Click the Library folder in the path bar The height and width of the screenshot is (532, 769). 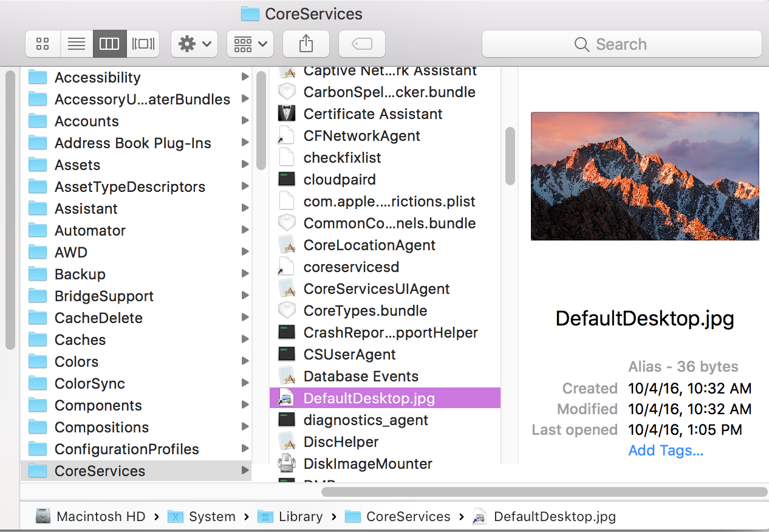click(x=290, y=517)
